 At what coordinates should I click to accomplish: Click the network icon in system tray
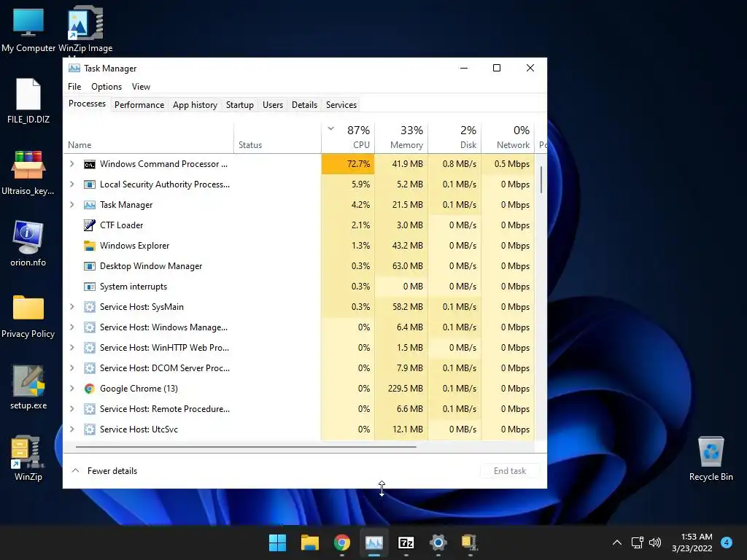pyautogui.click(x=637, y=542)
